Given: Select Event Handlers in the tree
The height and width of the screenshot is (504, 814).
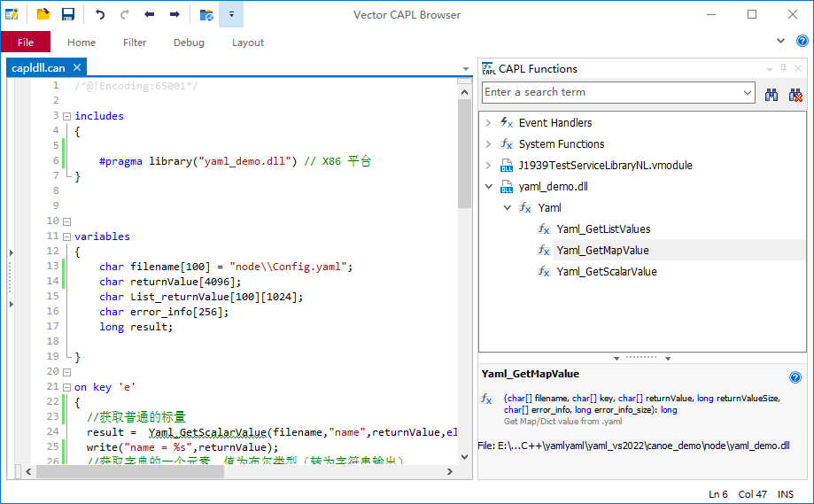Looking at the screenshot, I should point(555,123).
